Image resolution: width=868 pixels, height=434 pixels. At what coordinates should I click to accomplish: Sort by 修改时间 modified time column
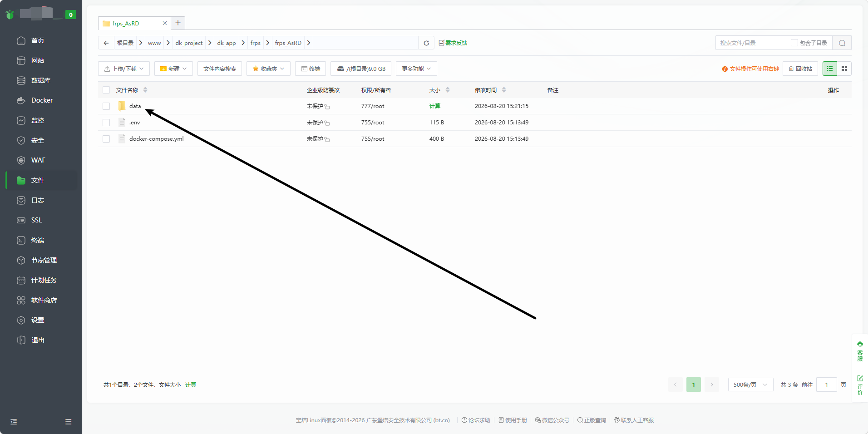[504, 90]
